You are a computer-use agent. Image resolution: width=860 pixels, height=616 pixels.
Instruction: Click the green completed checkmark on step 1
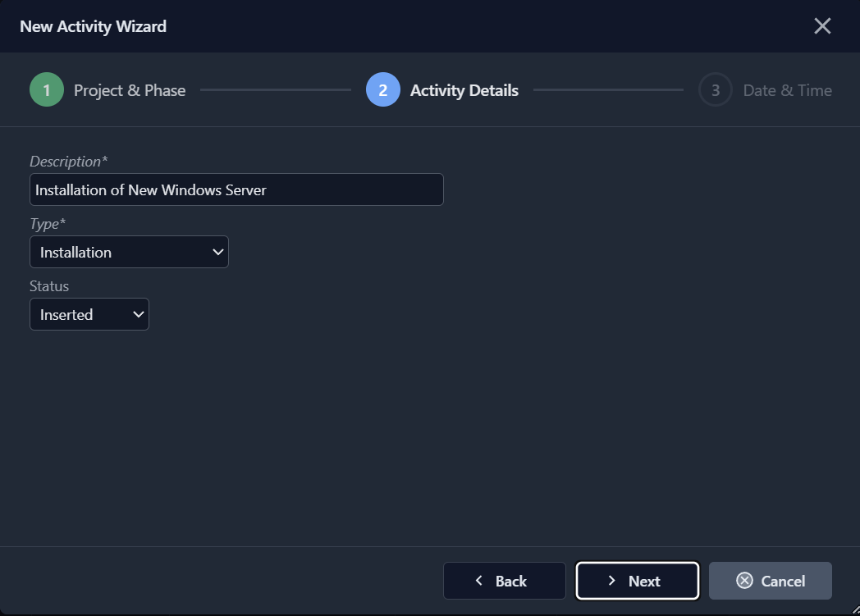46,89
